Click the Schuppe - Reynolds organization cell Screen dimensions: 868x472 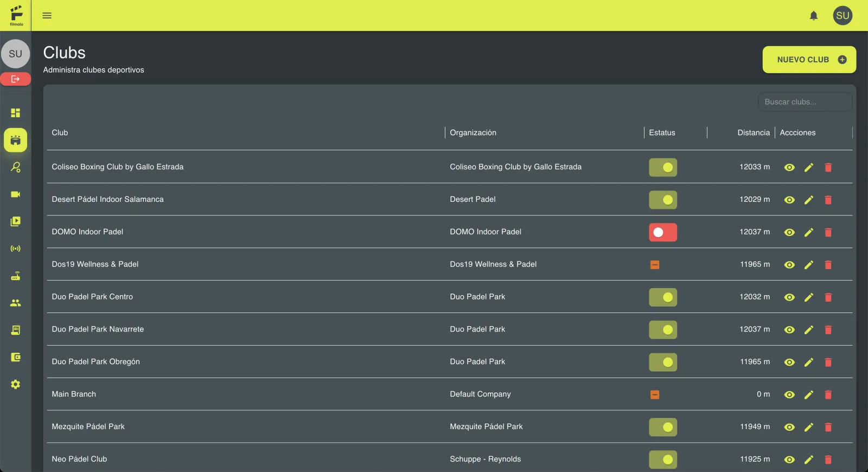(485, 460)
